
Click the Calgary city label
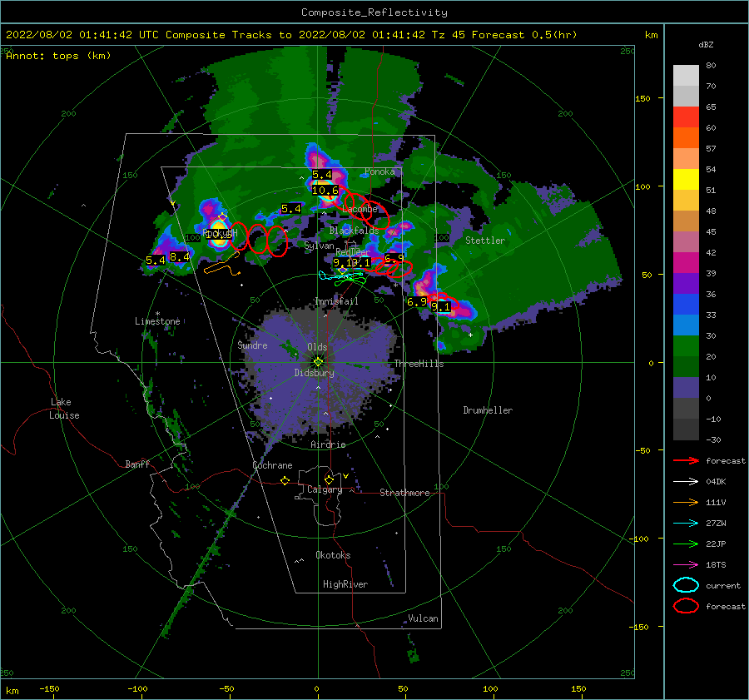[325, 489]
